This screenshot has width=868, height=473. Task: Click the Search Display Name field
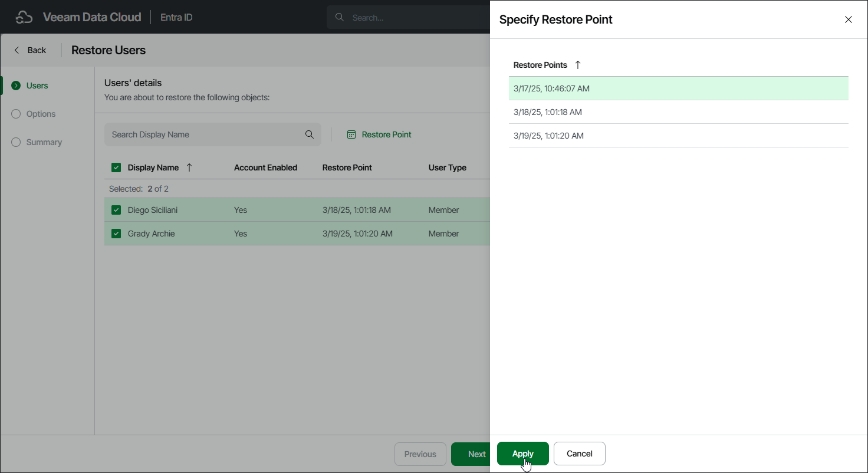pos(213,134)
